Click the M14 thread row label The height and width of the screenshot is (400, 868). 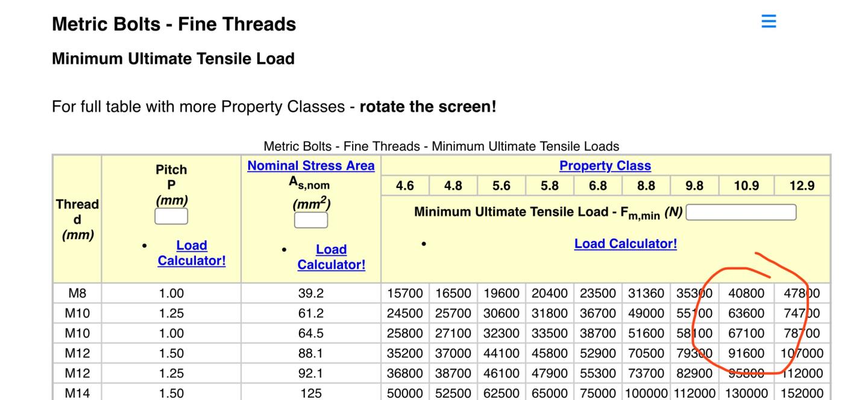(77, 393)
